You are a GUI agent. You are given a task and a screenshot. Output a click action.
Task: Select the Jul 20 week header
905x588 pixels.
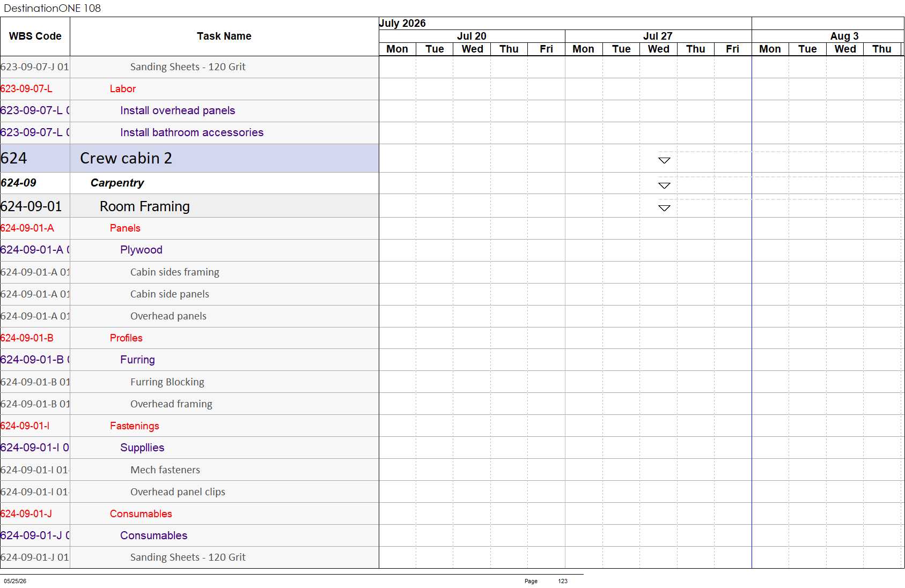coord(472,36)
